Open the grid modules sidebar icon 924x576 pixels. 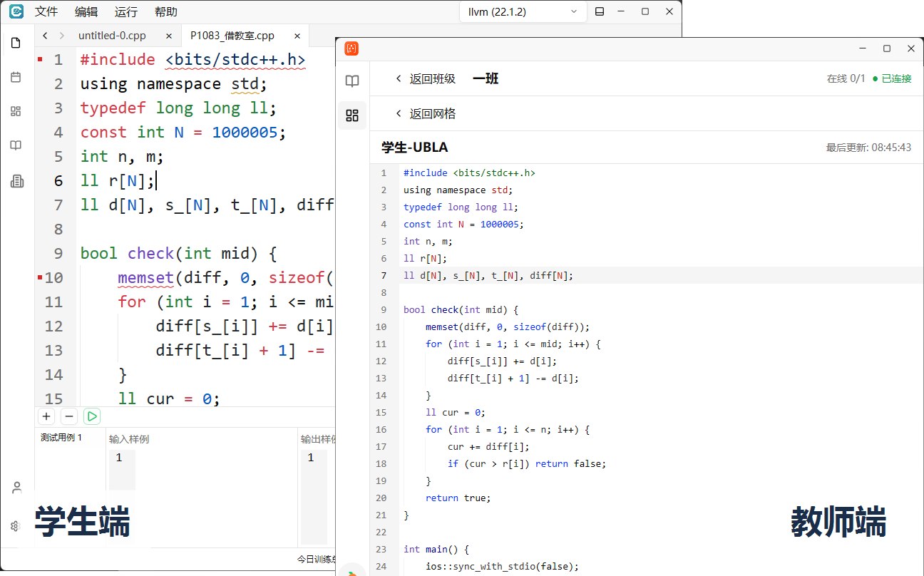(x=16, y=111)
